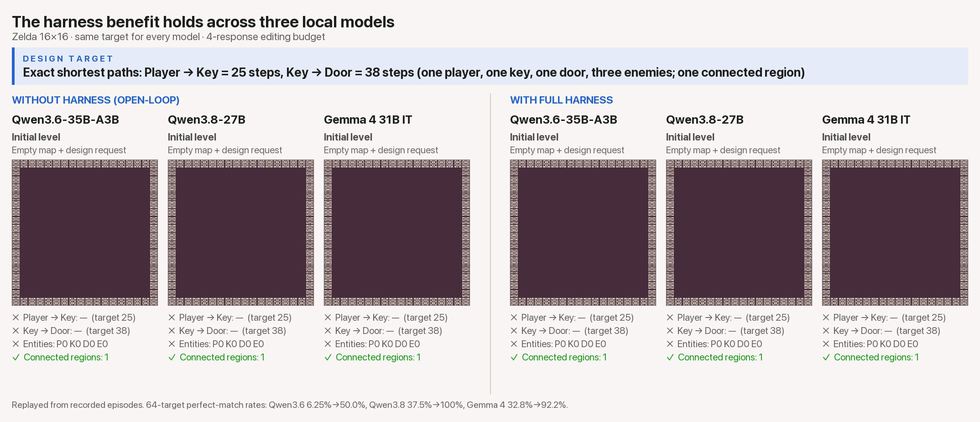Open the Qwen3.8-27B level map under With Full Harness
This screenshot has height=422, width=980.
click(739, 233)
